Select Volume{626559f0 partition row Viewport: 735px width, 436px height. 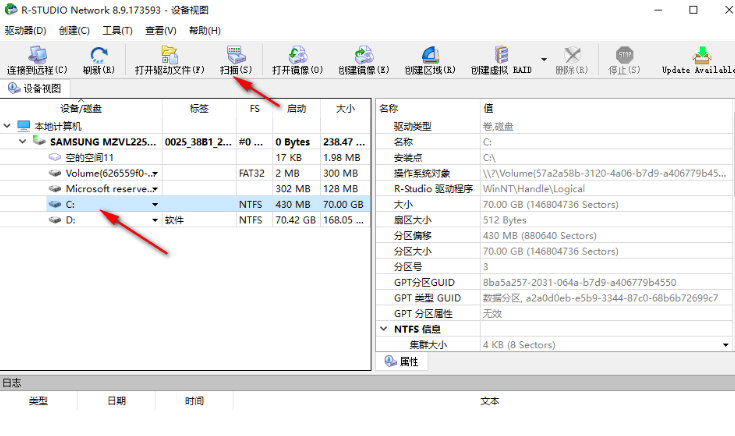pyautogui.click(x=185, y=173)
